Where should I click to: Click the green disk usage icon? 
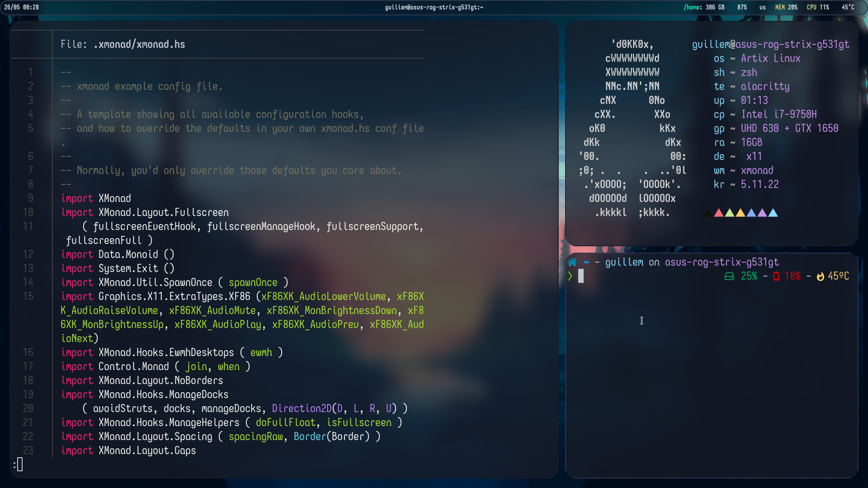[729, 277]
